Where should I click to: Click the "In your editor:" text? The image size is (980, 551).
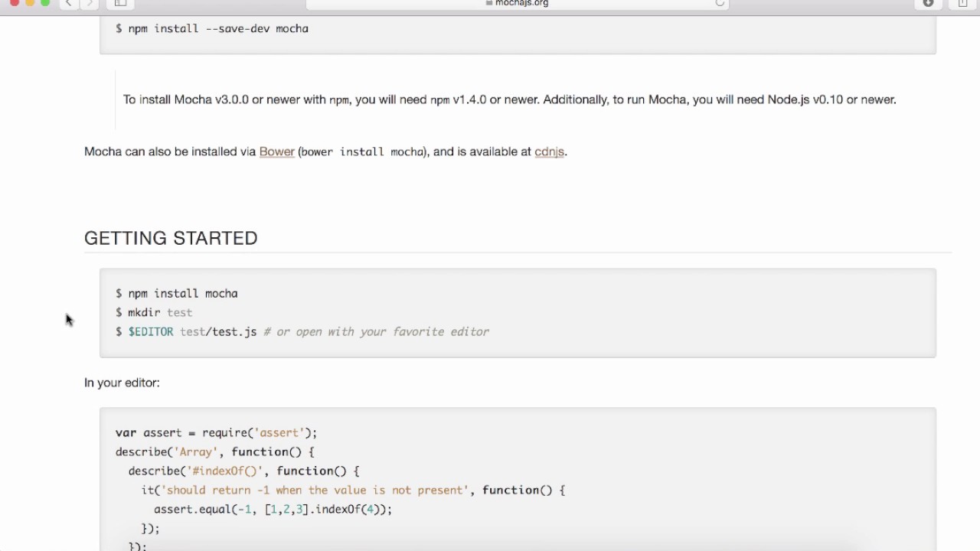pyautogui.click(x=122, y=383)
